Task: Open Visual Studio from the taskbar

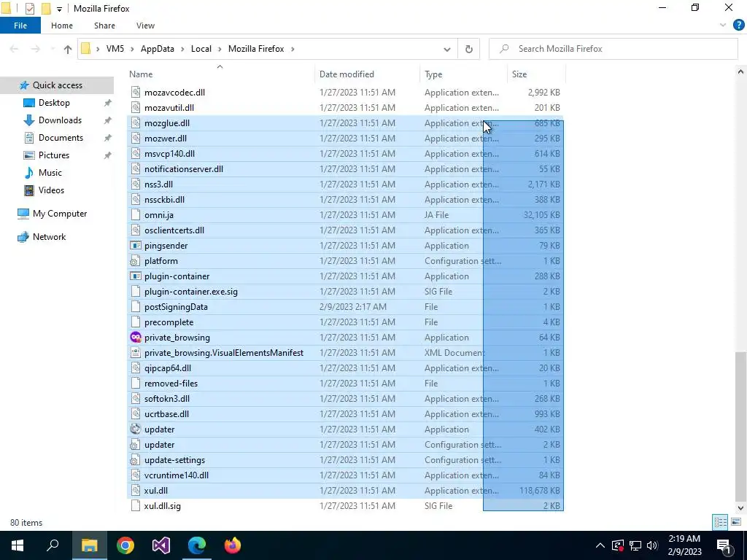Action: tap(161, 545)
